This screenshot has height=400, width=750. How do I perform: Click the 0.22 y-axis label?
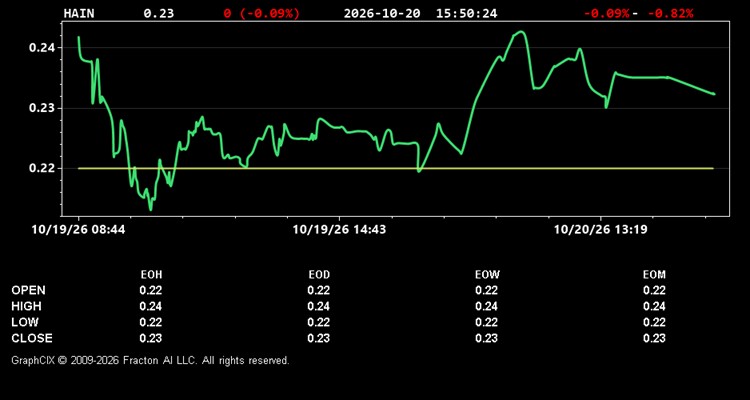coord(42,168)
